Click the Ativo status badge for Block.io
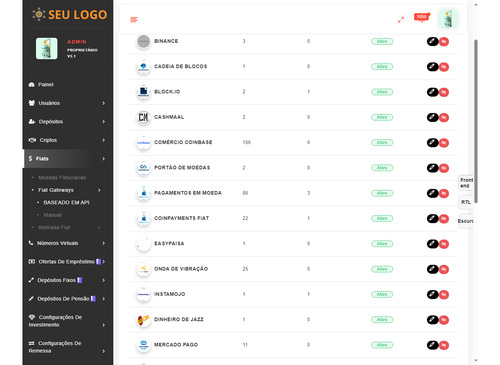Screen dimensions: 500x365 382,92
